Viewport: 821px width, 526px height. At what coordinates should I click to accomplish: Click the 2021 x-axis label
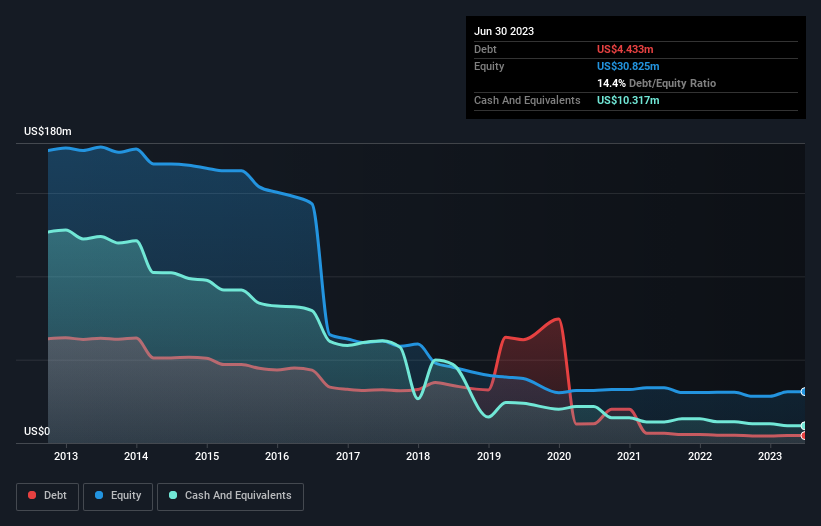(629, 456)
